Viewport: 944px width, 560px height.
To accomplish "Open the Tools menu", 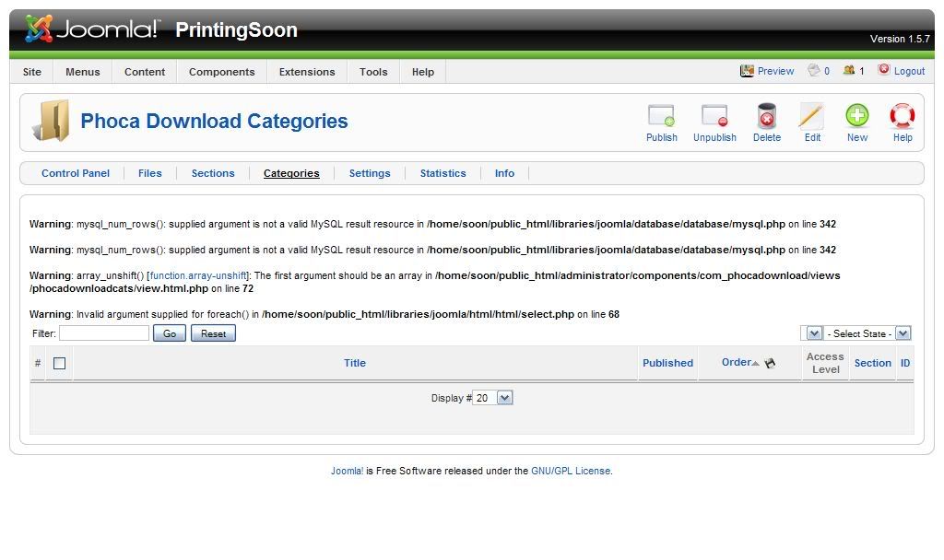I will pyautogui.click(x=373, y=72).
